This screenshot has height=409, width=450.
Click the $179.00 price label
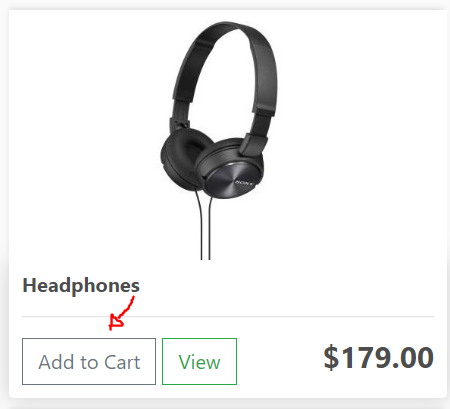(x=378, y=358)
